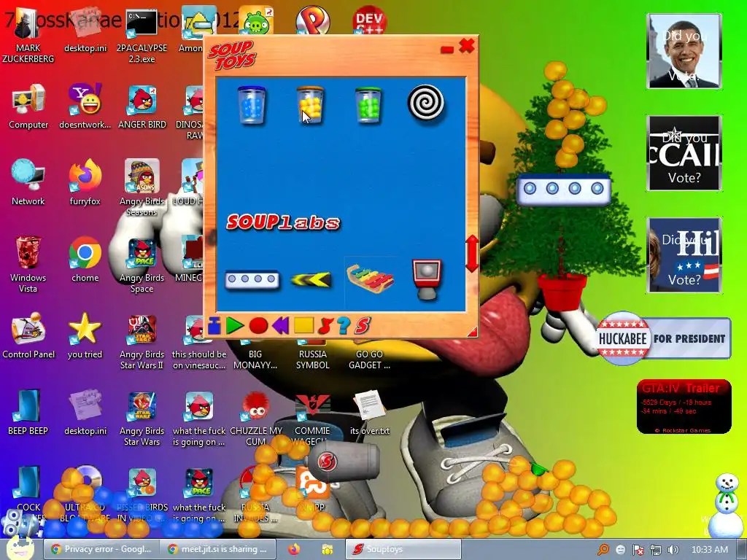The width and height of the screenshot is (747, 560).
Task: Toggle the red music note sound icon
Action: pos(325,326)
